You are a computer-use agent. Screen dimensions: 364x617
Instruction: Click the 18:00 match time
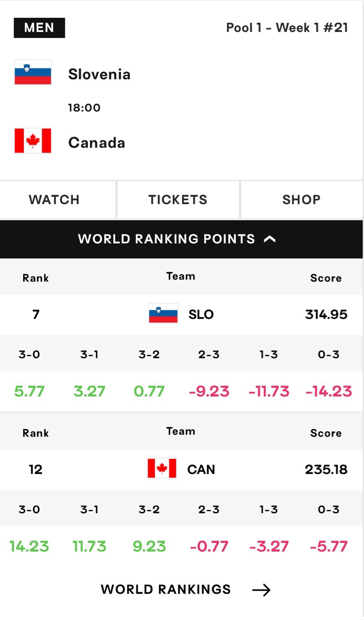[x=84, y=108]
